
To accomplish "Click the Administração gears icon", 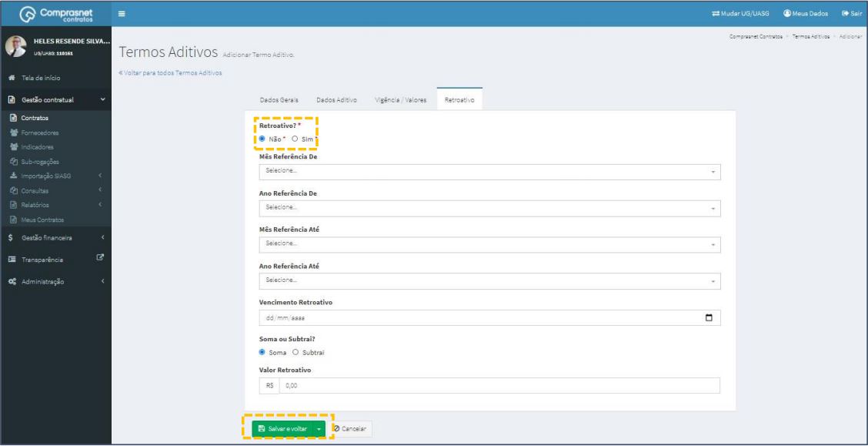I will [12, 281].
